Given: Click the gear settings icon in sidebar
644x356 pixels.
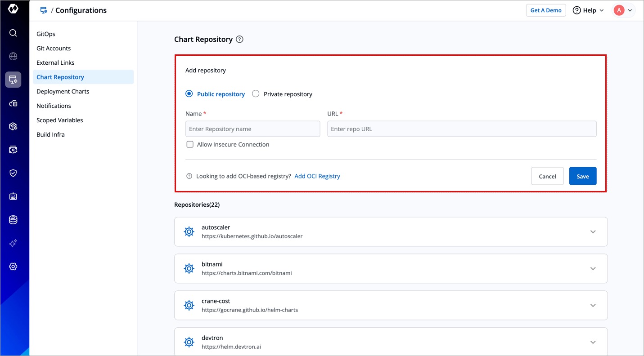Looking at the screenshot, I should click(13, 267).
